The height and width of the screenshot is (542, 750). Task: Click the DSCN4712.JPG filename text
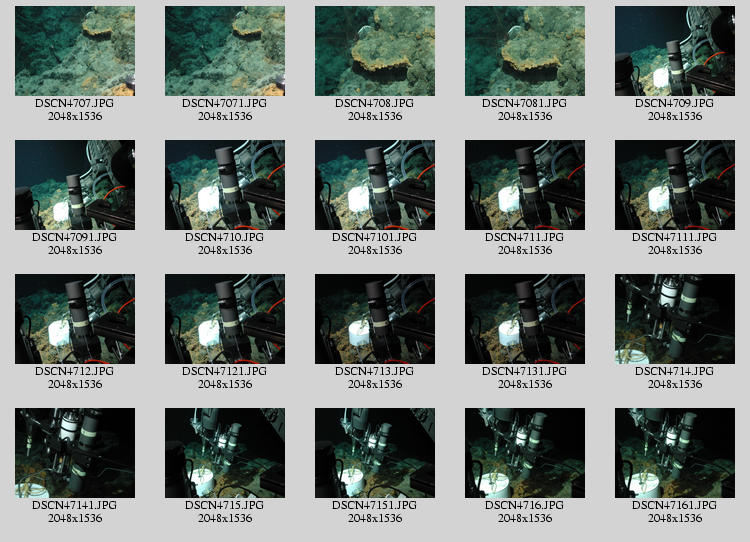tap(75, 371)
